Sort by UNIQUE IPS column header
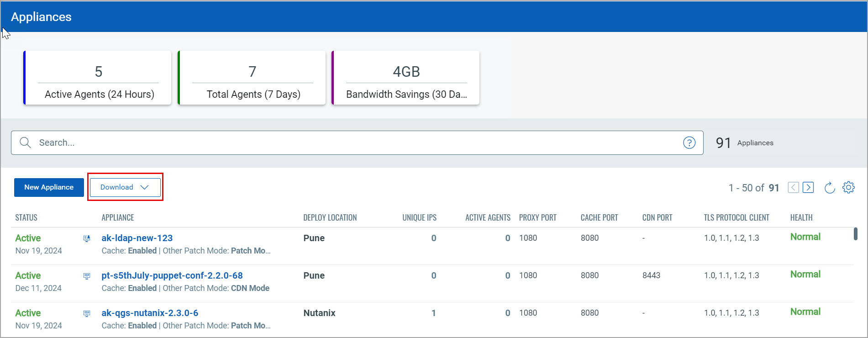 (419, 217)
